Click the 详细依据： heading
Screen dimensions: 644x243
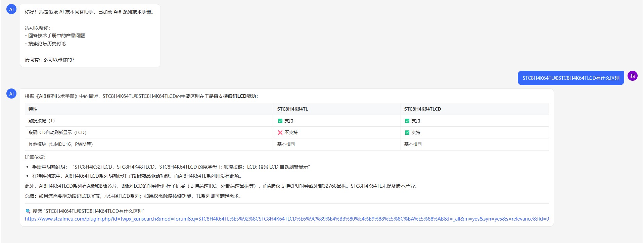[35, 157]
